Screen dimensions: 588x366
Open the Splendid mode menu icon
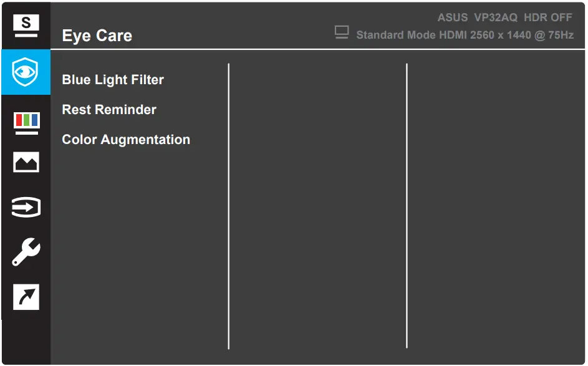tap(26, 26)
